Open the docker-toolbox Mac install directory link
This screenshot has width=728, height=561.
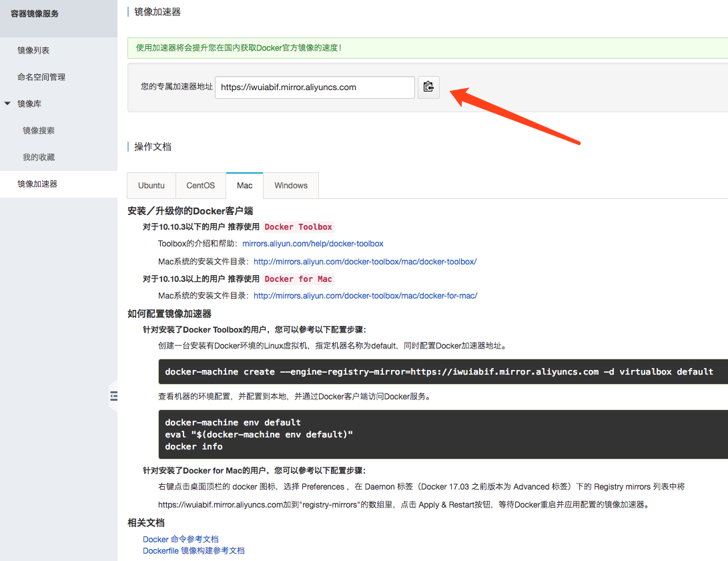coord(365,262)
